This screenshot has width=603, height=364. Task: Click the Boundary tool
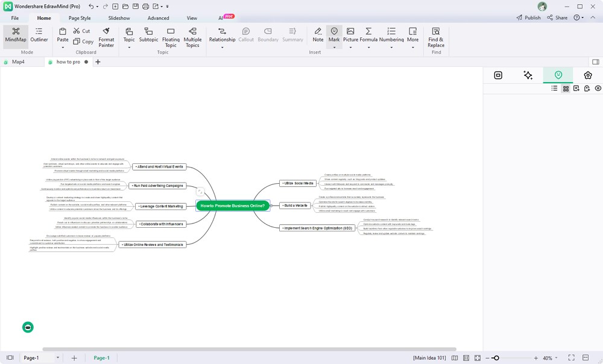point(268,34)
